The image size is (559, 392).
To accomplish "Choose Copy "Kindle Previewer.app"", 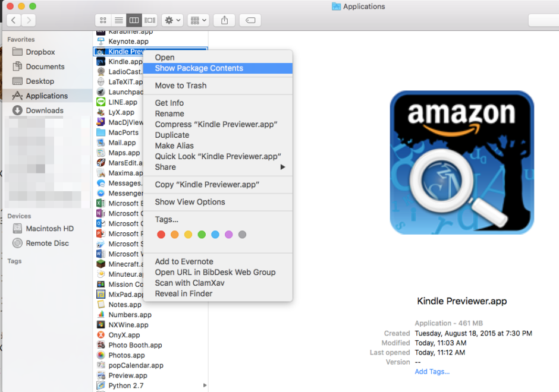I will [x=218, y=185].
